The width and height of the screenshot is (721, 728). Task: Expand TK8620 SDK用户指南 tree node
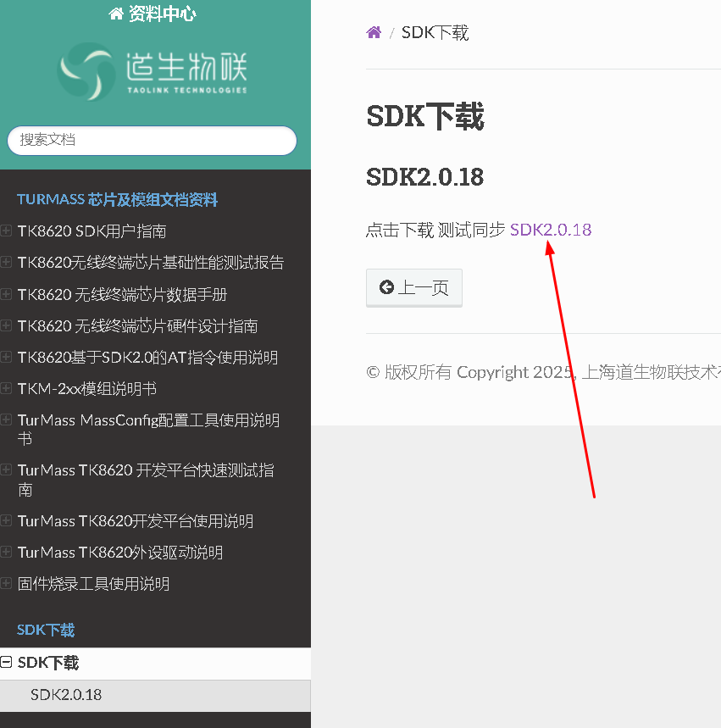(x=6, y=231)
